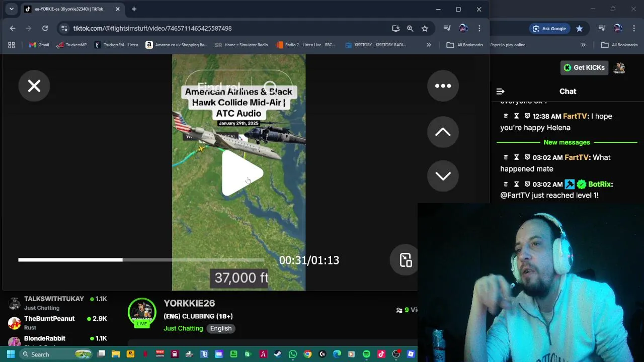
Task: Reload the TikTok page
Action: 45,28
